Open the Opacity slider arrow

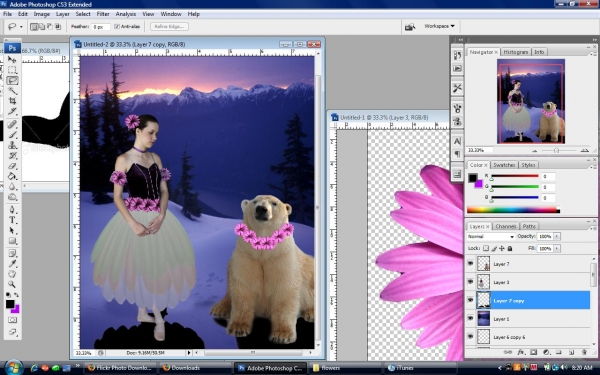coord(557,236)
